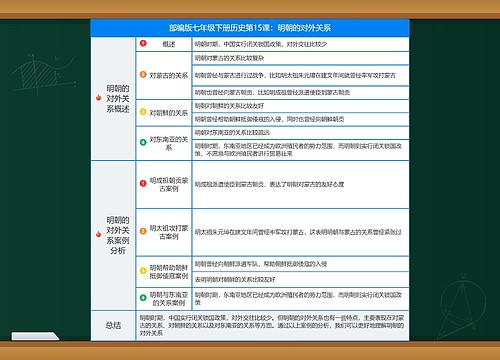Click the 明朝帮助朝鲜抵御倭寇案例 node label
The image size is (500, 360).
click(169, 272)
